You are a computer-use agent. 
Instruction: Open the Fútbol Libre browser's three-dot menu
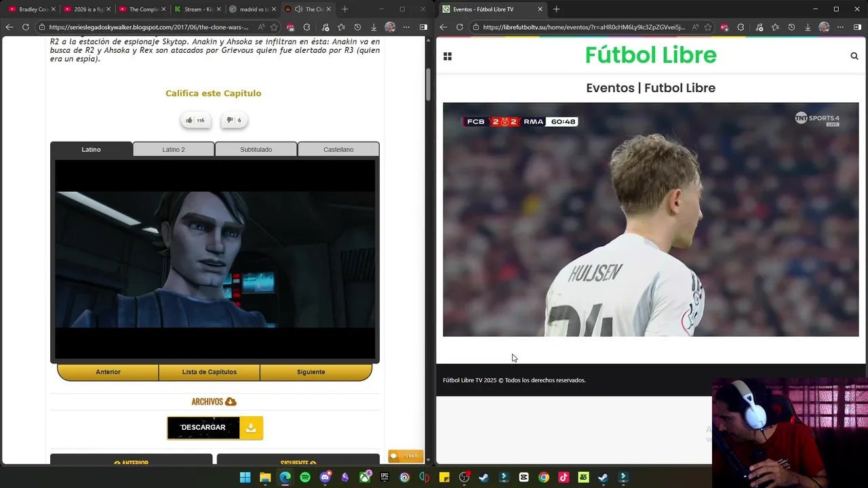click(x=840, y=27)
